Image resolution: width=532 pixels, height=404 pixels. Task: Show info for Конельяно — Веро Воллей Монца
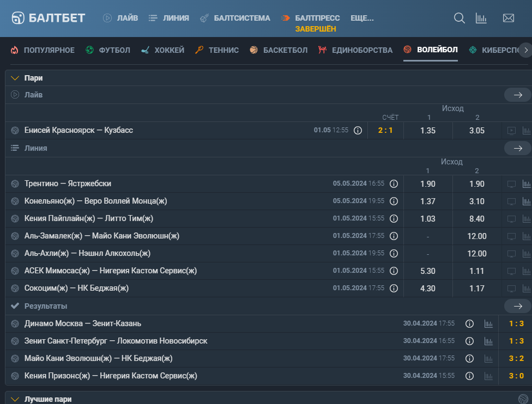point(394,201)
